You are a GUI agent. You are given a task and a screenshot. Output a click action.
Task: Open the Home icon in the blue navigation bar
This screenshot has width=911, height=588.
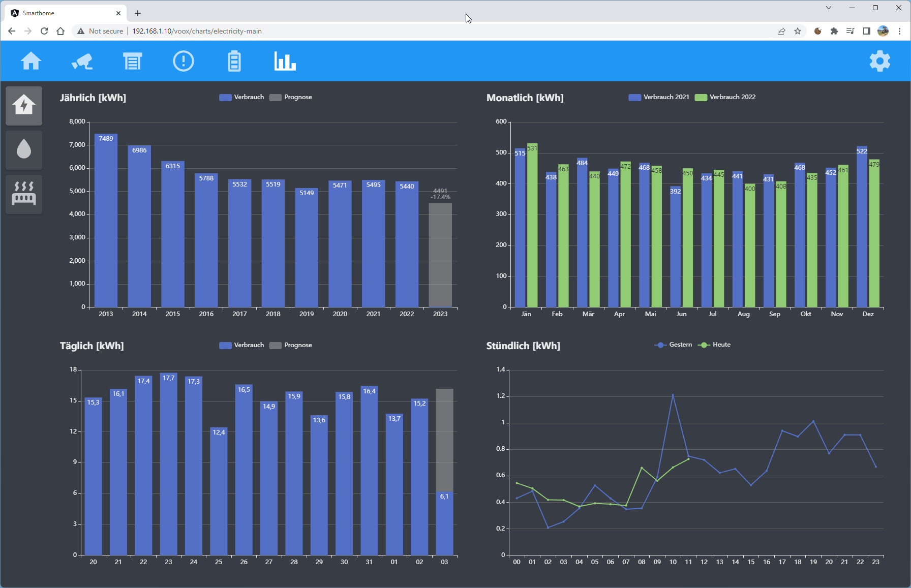click(31, 61)
